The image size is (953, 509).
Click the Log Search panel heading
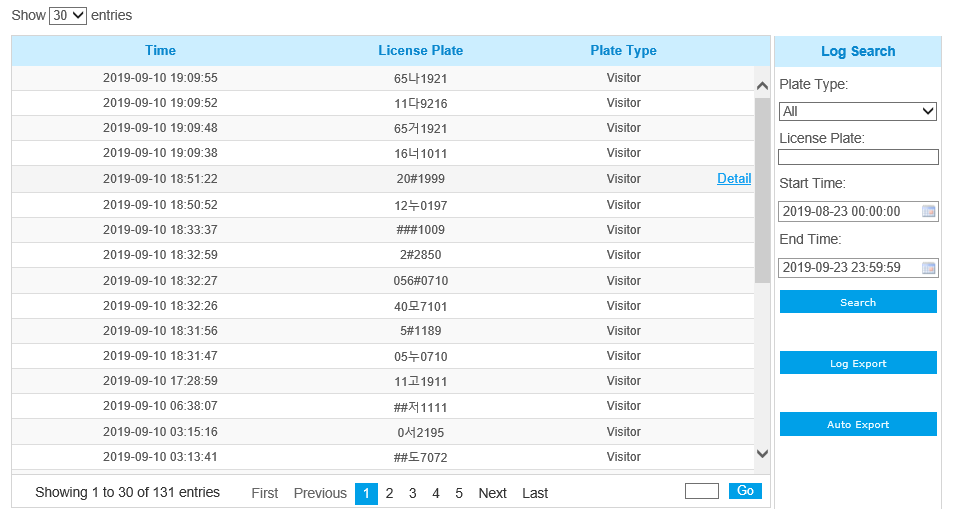[858, 51]
